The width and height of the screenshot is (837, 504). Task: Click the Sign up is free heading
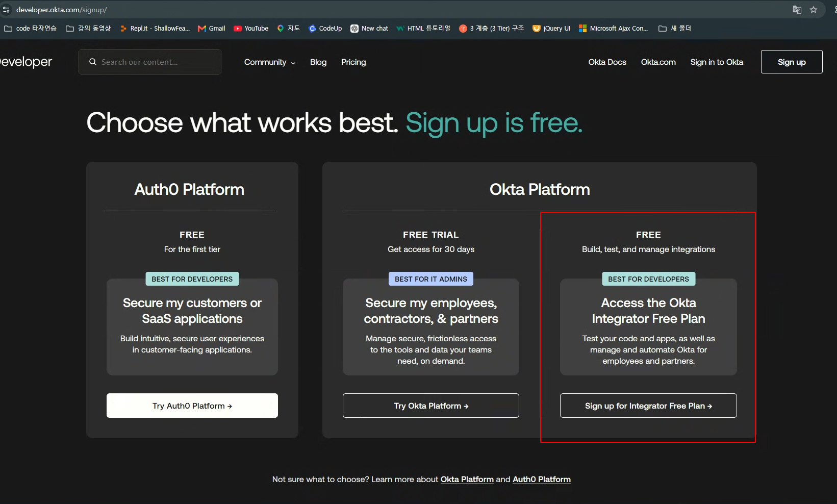click(494, 123)
